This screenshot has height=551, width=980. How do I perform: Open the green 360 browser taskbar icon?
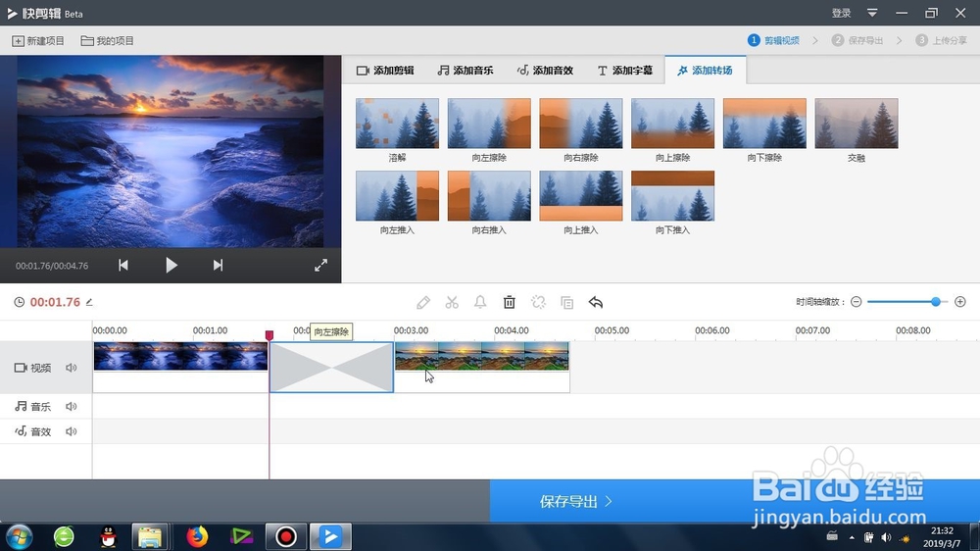point(64,536)
